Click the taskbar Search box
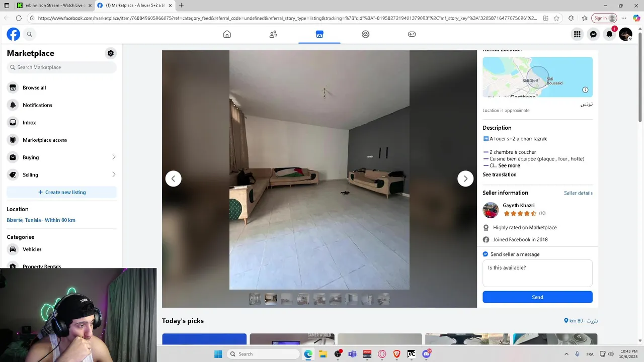 pos(263,354)
